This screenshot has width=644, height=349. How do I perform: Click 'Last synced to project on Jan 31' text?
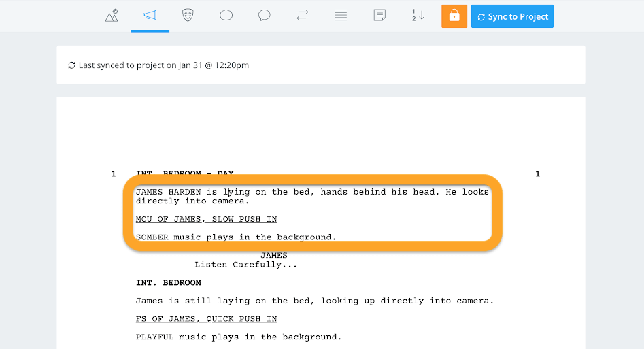164,65
